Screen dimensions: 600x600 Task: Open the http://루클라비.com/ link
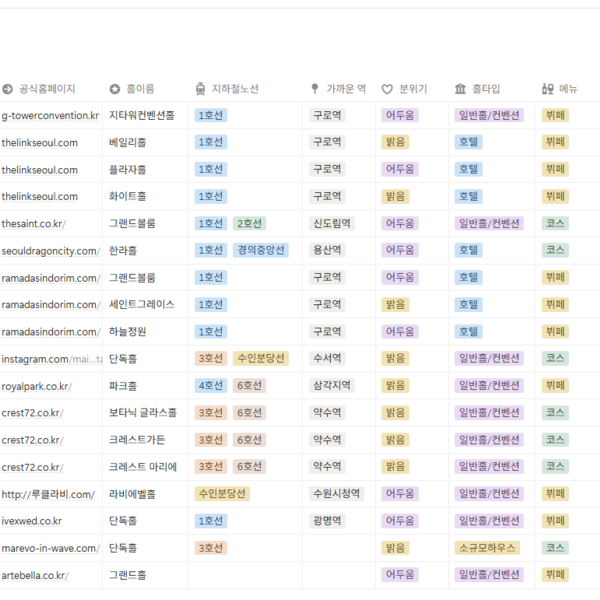[48, 494]
